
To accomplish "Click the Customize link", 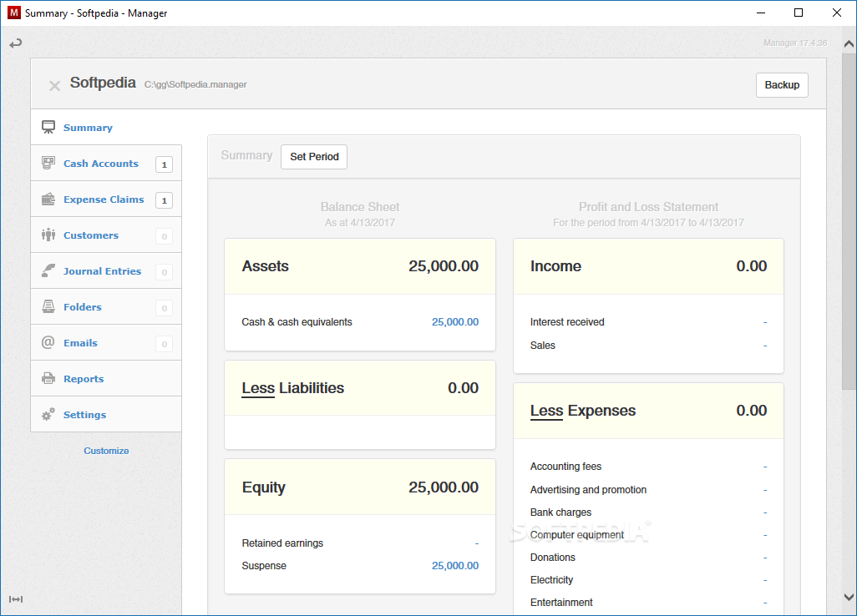I will tap(106, 451).
